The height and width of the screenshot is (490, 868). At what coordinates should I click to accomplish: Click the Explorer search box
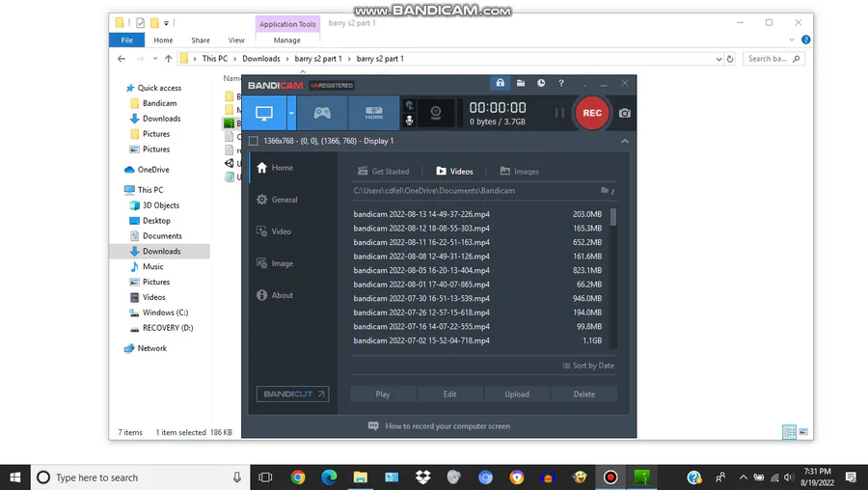[773, 59]
